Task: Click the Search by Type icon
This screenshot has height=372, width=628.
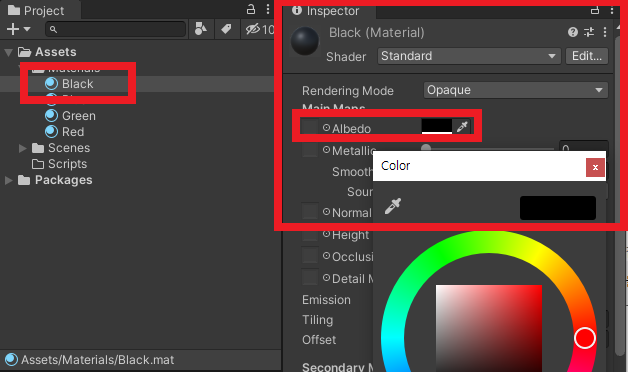Action: 201,29
